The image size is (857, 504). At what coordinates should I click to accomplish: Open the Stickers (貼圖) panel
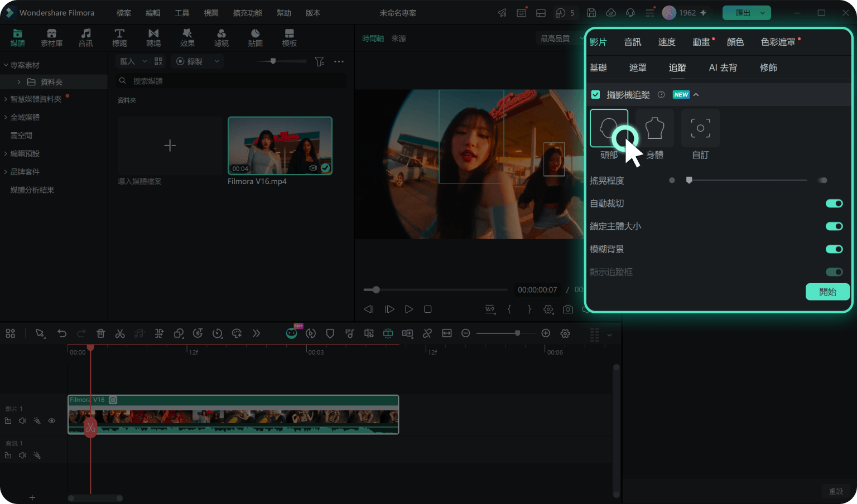tap(255, 38)
